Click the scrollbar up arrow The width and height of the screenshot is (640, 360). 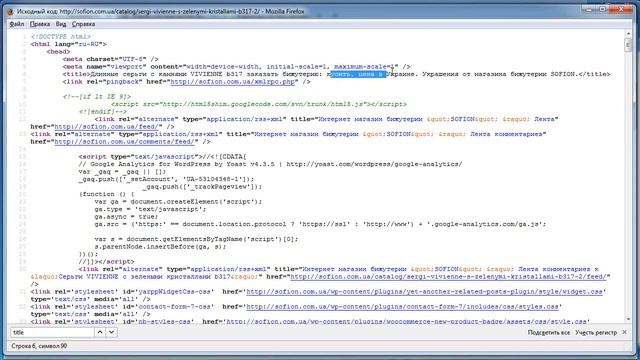point(628,33)
